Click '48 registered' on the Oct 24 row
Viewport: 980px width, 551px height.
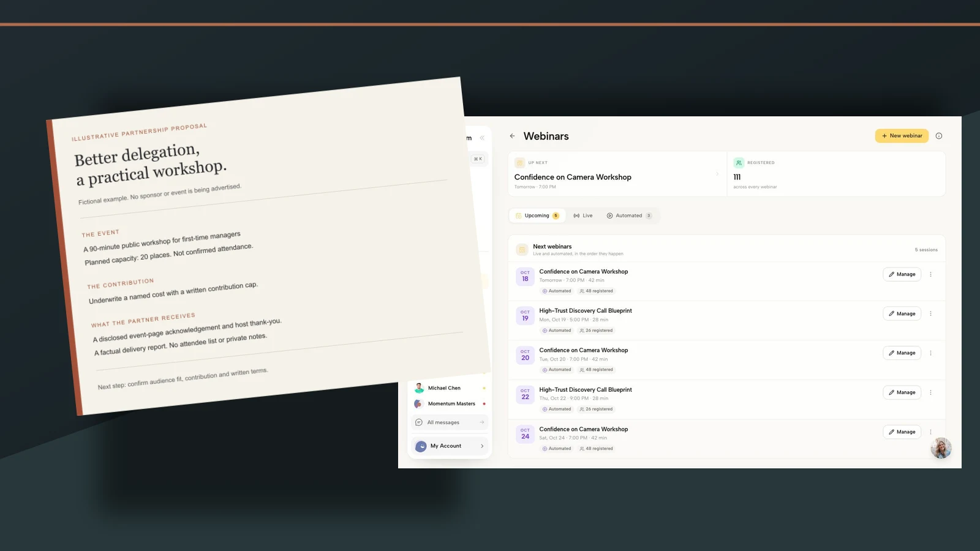pos(596,449)
